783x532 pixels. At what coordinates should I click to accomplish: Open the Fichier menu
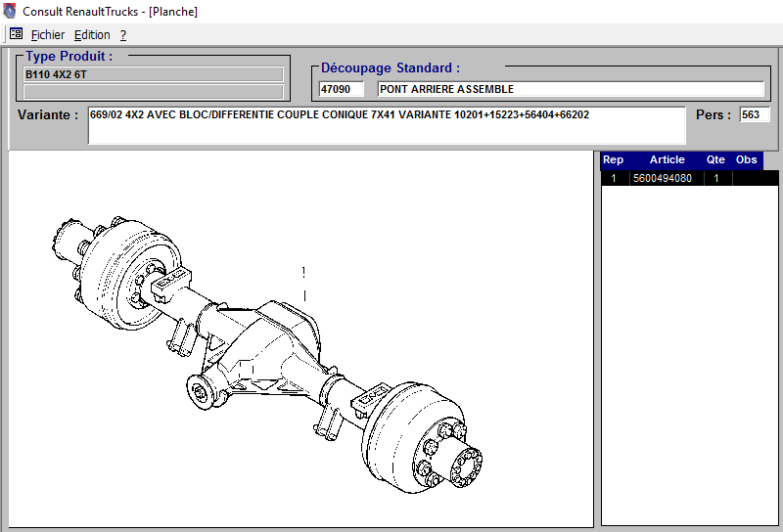coord(48,34)
